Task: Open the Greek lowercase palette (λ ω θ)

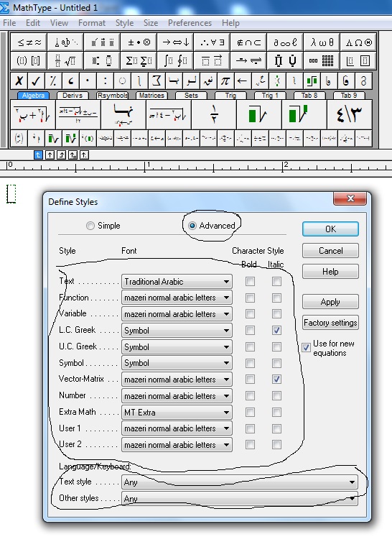Action: (x=322, y=42)
